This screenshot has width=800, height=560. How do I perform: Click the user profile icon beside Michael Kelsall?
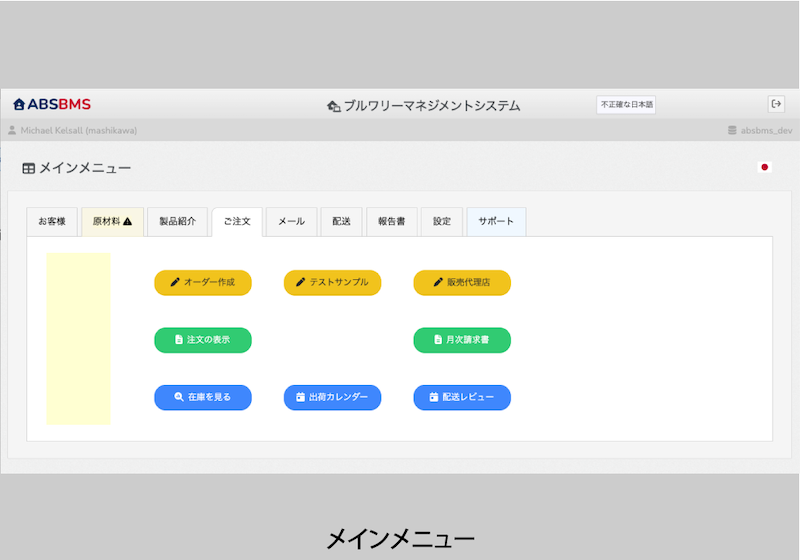pyautogui.click(x=12, y=131)
